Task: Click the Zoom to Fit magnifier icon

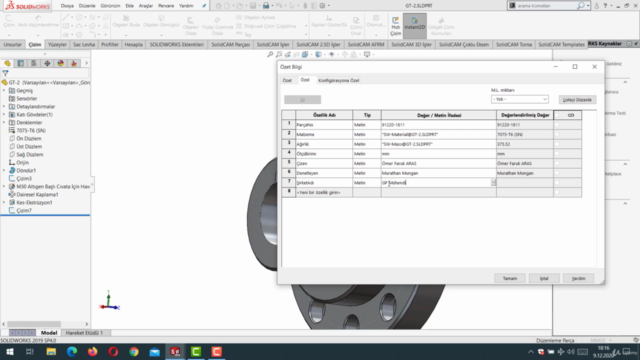Action: click(x=270, y=54)
